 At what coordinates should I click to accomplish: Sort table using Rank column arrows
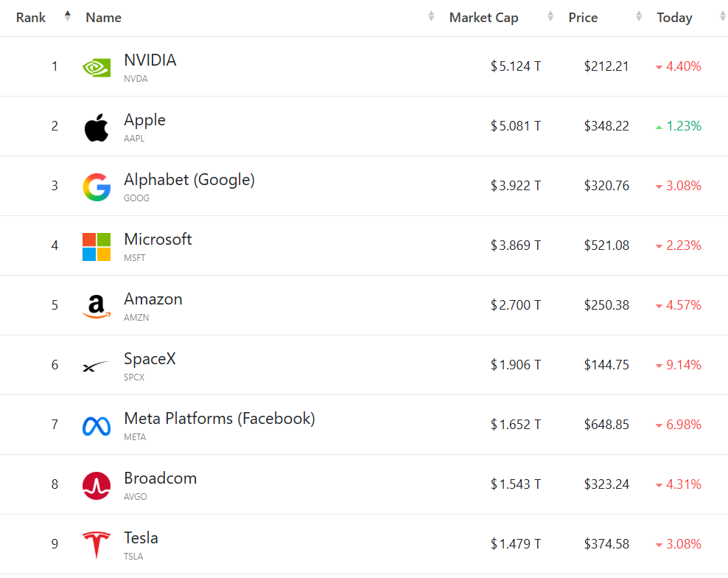click(68, 16)
